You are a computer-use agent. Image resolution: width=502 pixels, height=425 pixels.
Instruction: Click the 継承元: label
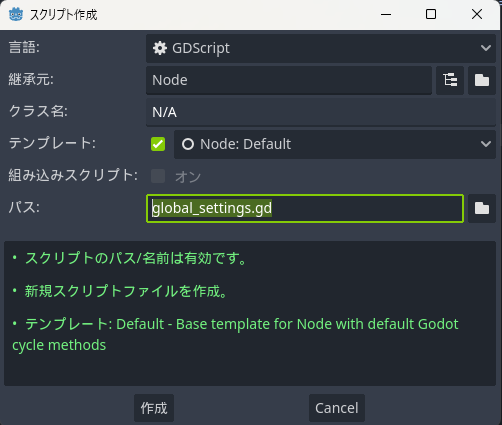(x=31, y=79)
